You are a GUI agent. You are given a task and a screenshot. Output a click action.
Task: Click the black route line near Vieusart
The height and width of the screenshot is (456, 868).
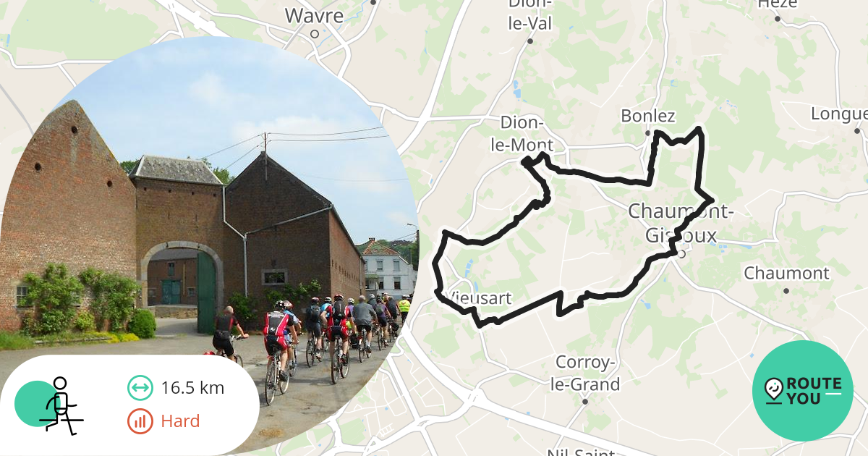[x=438, y=282]
